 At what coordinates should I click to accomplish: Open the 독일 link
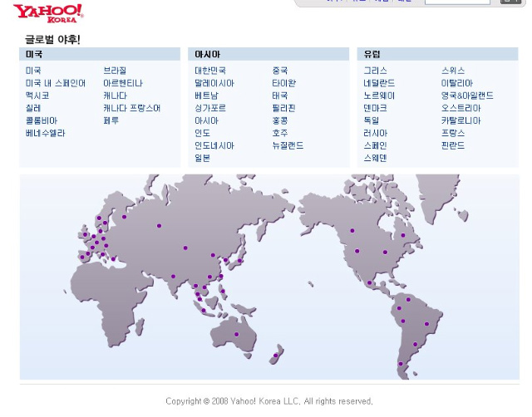(x=372, y=120)
